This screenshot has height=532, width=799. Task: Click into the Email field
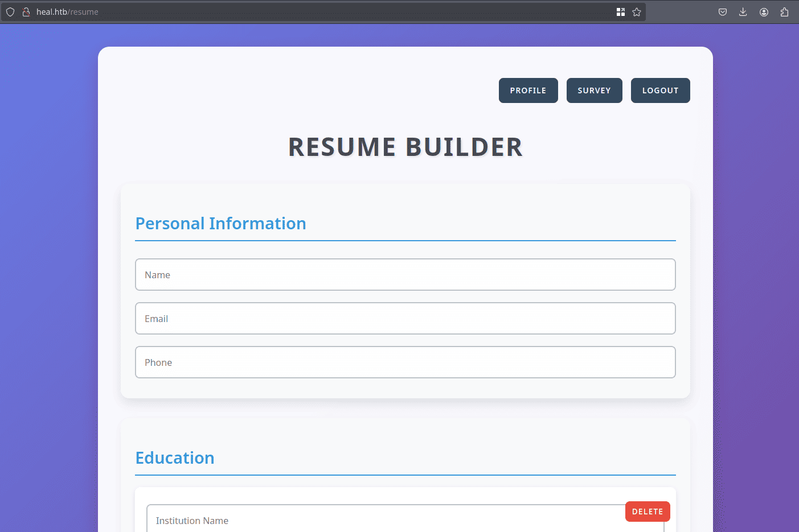405,319
